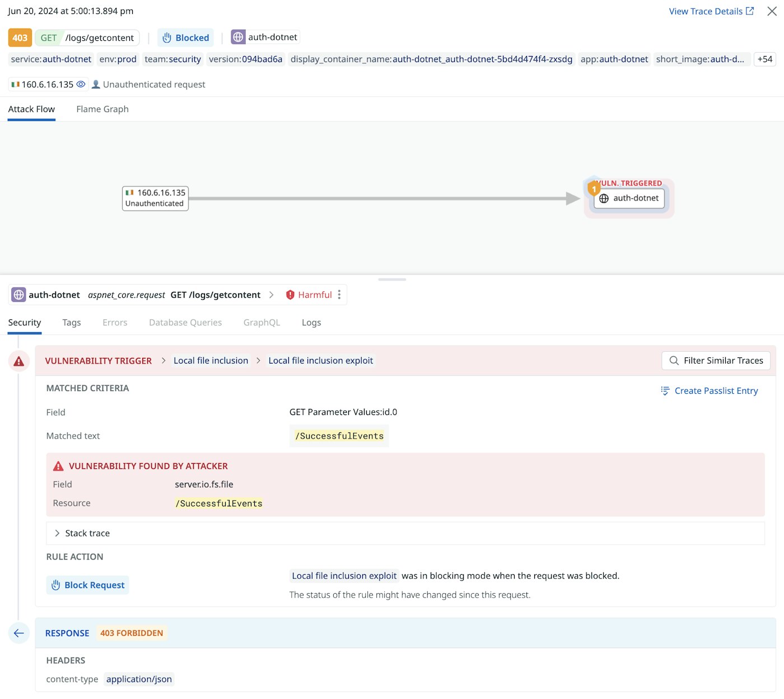The height and width of the screenshot is (699, 784).
Task: Select the service:auth-dotnet tag
Action: (x=51, y=59)
